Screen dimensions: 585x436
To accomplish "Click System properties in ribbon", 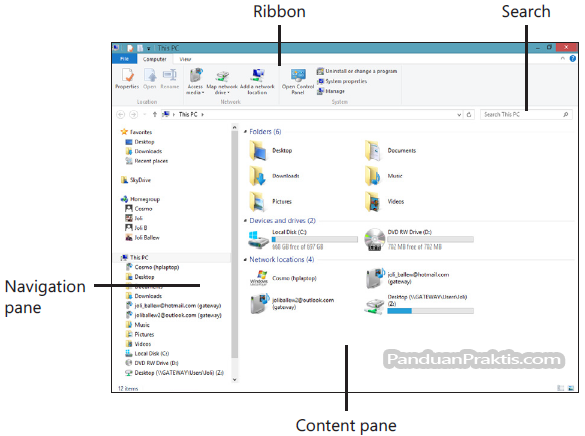I will coord(342,81).
